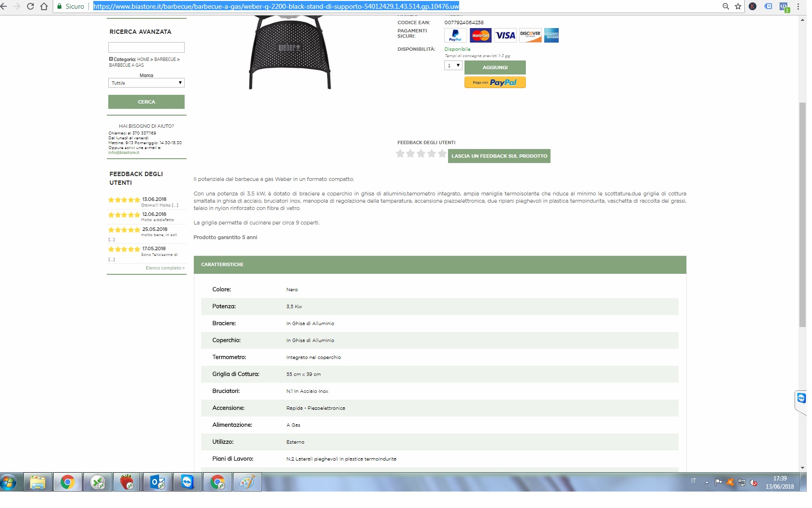This screenshot has height=508, width=812.
Task: Click the Potenza value '3,5 Kw'
Action: tap(294, 307)
